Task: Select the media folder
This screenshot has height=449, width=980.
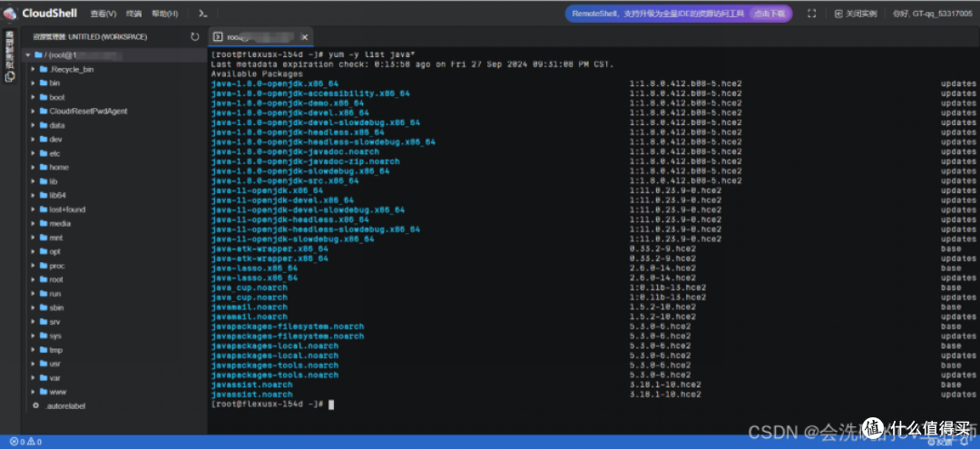Action: point(59,223)
